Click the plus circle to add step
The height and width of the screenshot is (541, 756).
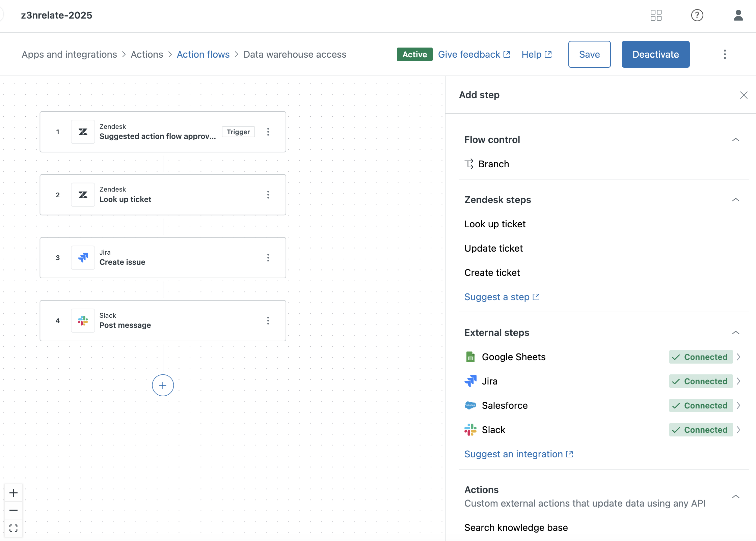tap(163, 385)
